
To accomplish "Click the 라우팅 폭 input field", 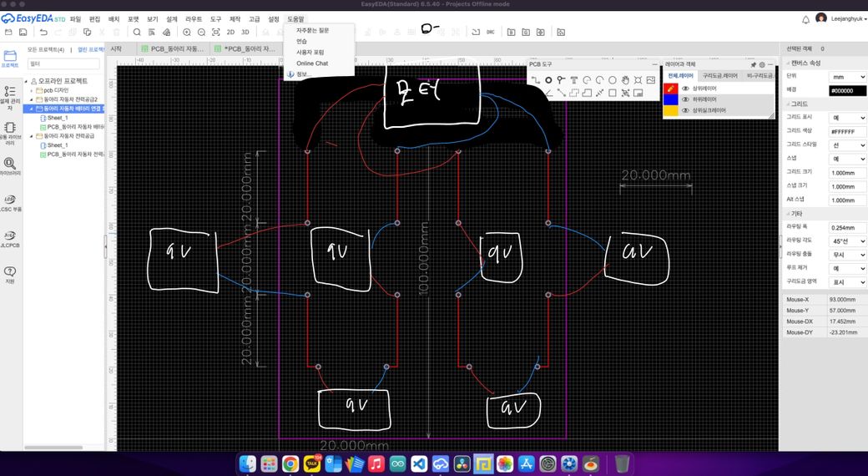I will point(847,226).
